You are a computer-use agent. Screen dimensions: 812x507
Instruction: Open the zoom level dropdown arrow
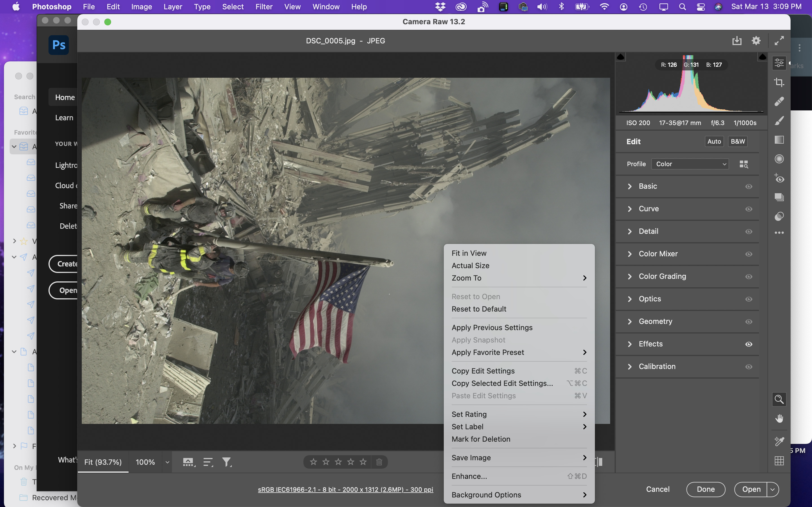coord(167,462)
